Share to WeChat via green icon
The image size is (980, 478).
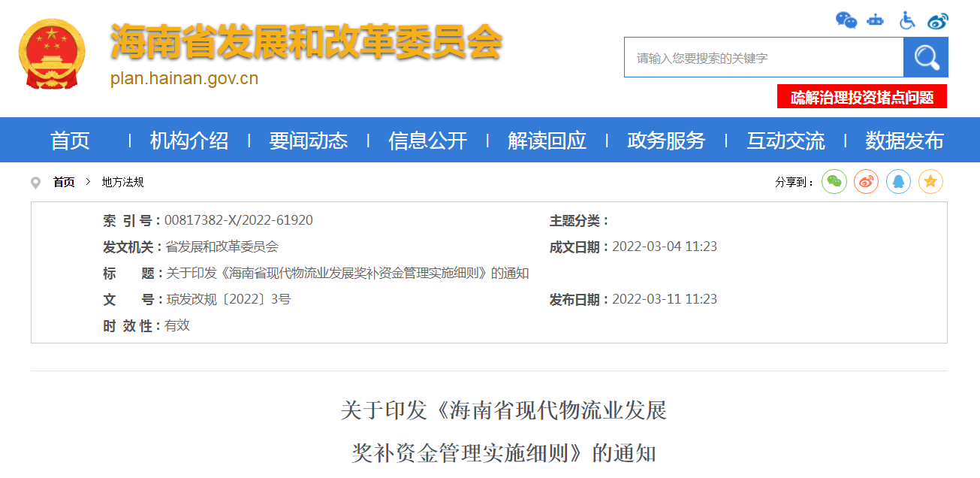834,181
